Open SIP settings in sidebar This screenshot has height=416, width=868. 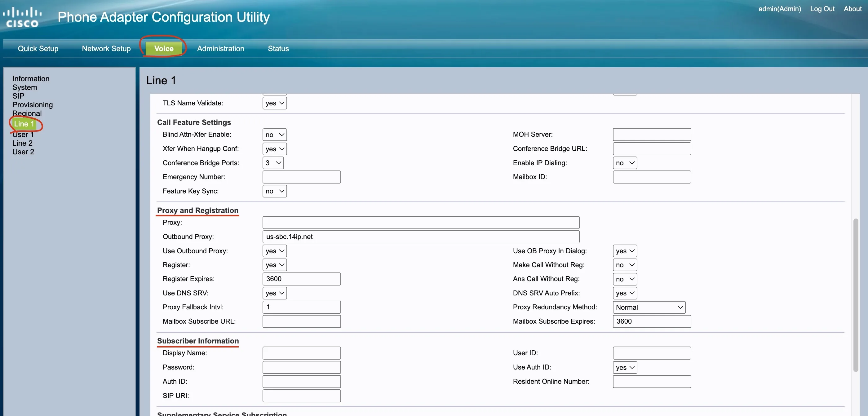18,96
